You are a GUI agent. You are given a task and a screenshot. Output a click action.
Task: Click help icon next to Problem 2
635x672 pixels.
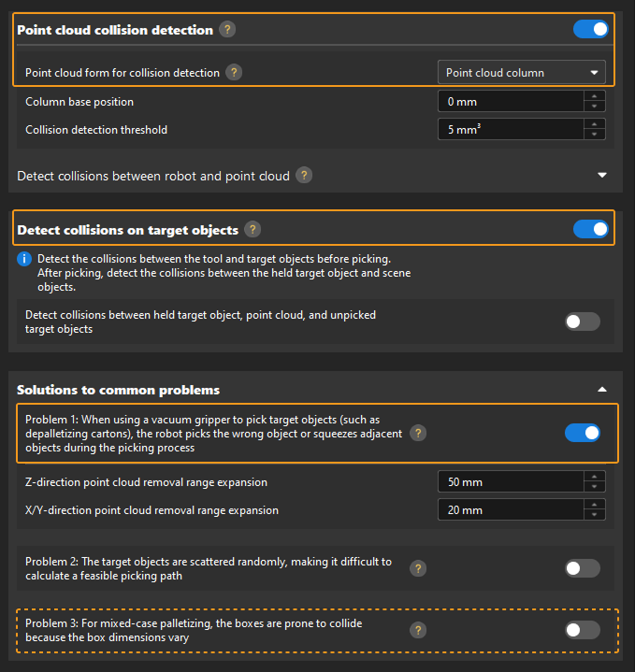point(419,568)
